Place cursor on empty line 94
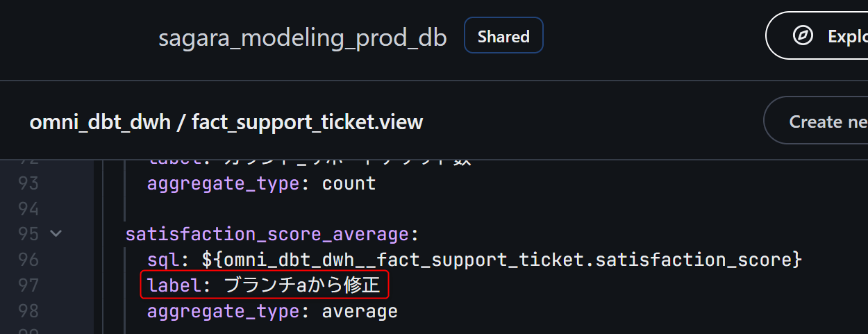The image size is (868, 334). [278, 209]
